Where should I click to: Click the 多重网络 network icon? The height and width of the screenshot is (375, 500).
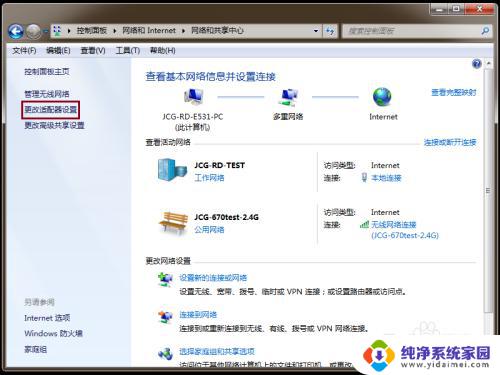point(288,98)
